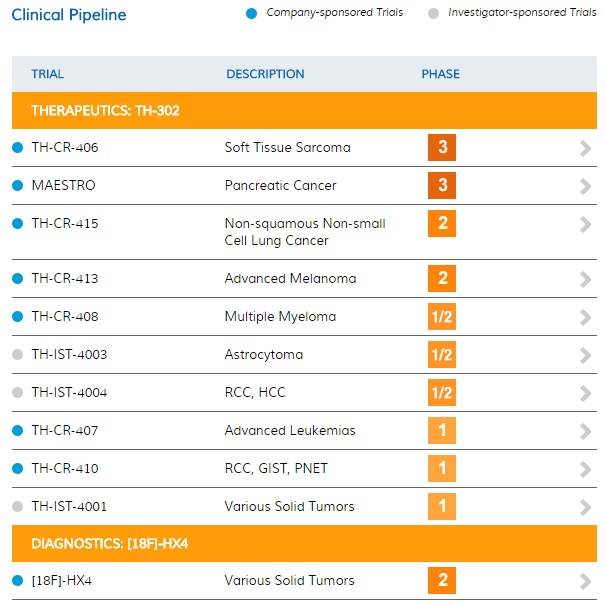Image resolution: width=606 pixels, height=605 pixels.
Task: Open the TH-CR-413 trial link
Action: (x=65, y=279)
